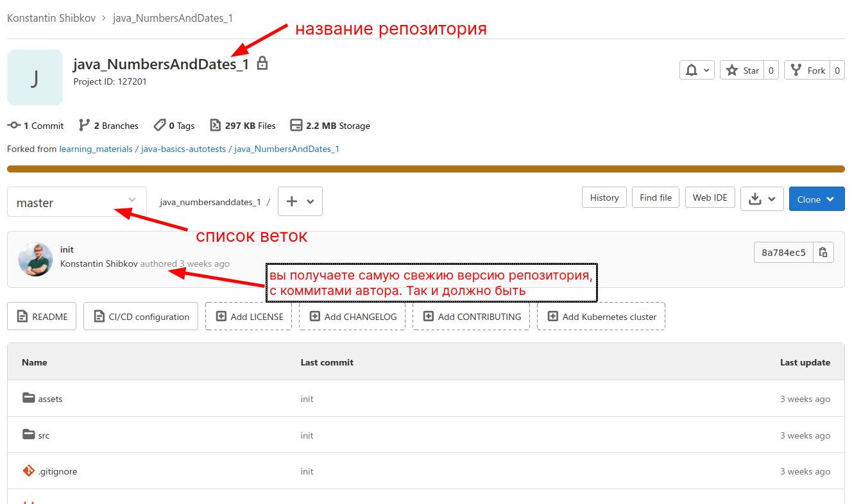
Task: Click the assets folder icon
Action: (x=28, y=398)
